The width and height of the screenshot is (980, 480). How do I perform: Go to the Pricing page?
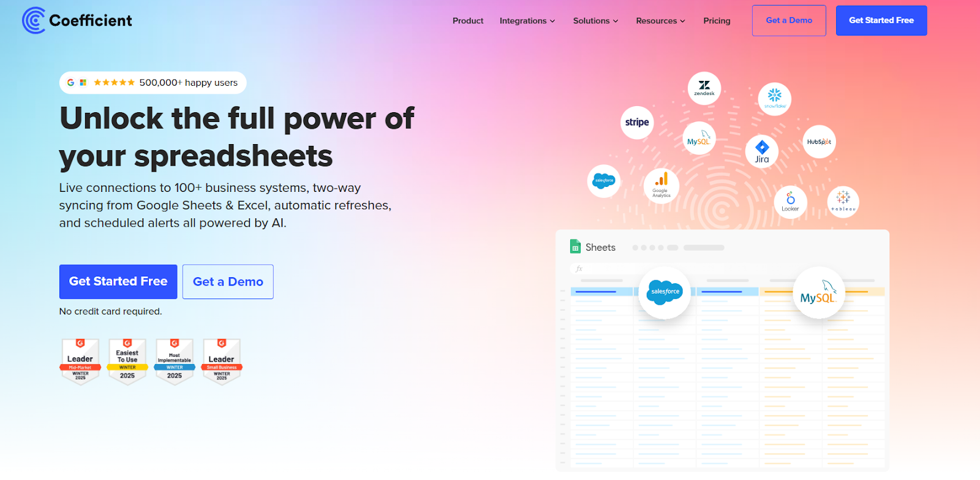[717, 21]
